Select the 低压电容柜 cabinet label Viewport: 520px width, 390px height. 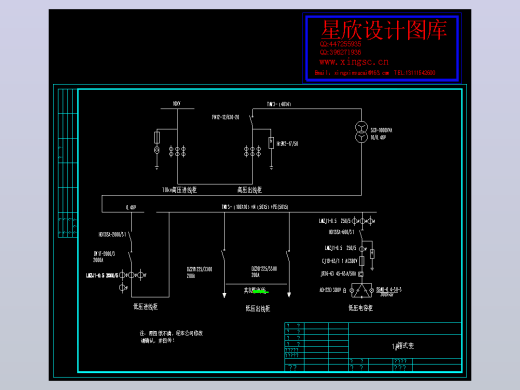click(361, 308)
